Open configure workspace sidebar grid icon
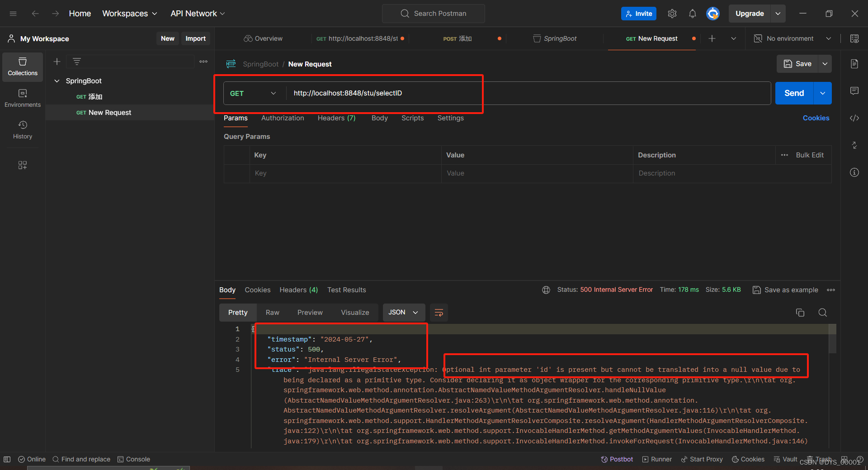The height and width of the screenshot is (470, 868). point(23,165)
